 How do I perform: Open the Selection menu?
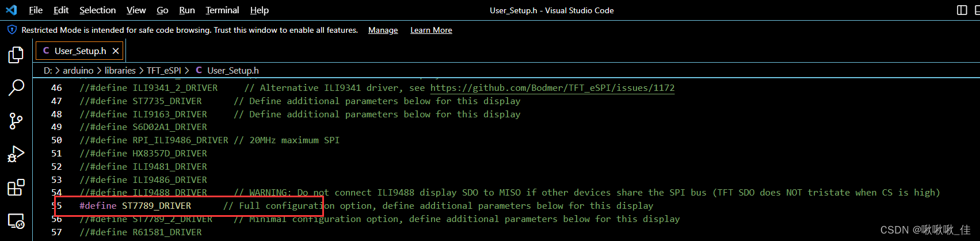98,10
